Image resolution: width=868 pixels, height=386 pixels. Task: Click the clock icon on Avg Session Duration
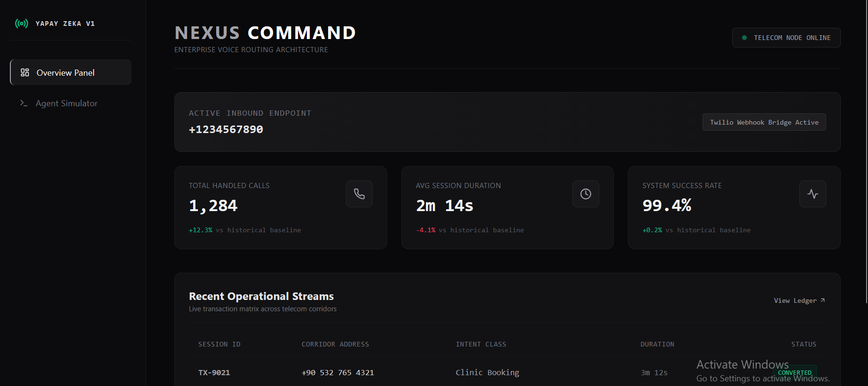tap(586, 194)
